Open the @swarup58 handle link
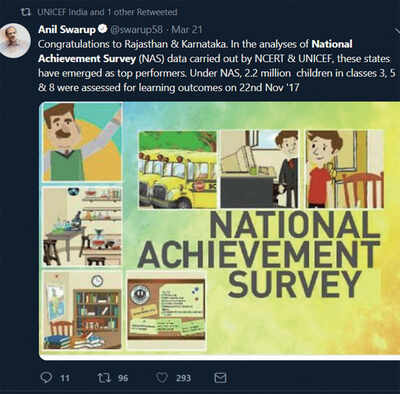This screenshot has width=400, height=394. 136,30
